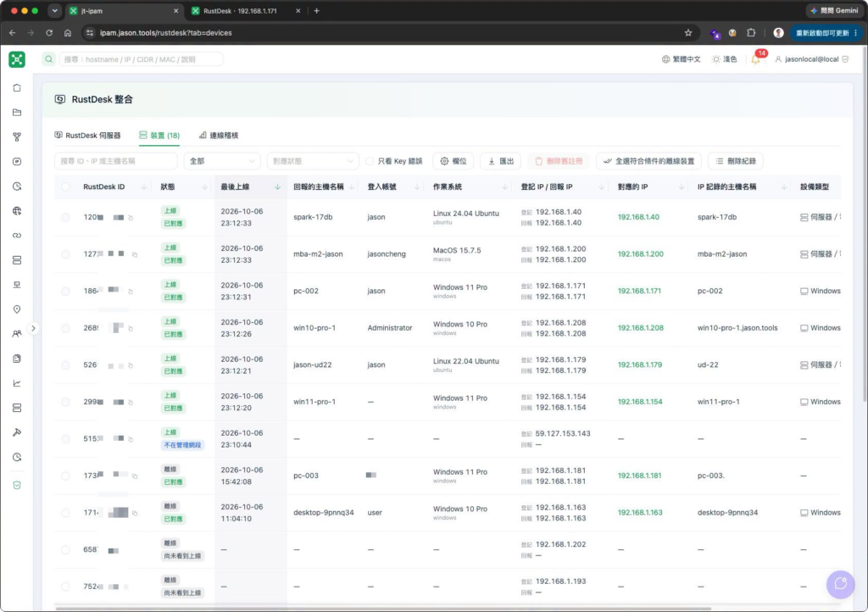Viewport: 868px width, 612px height.
Task: Open the hammer tool icon in sidebar
Action: (x=17, y=432)
